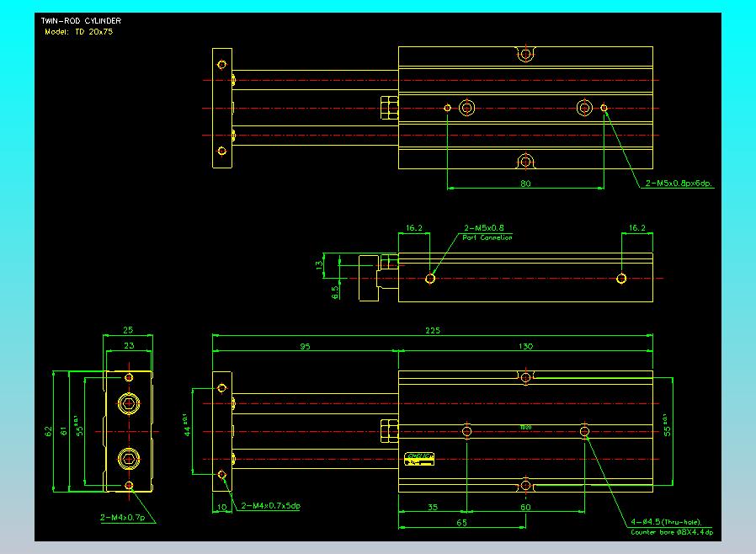
Task: Click the 130 dimension text
Action: 525,345
